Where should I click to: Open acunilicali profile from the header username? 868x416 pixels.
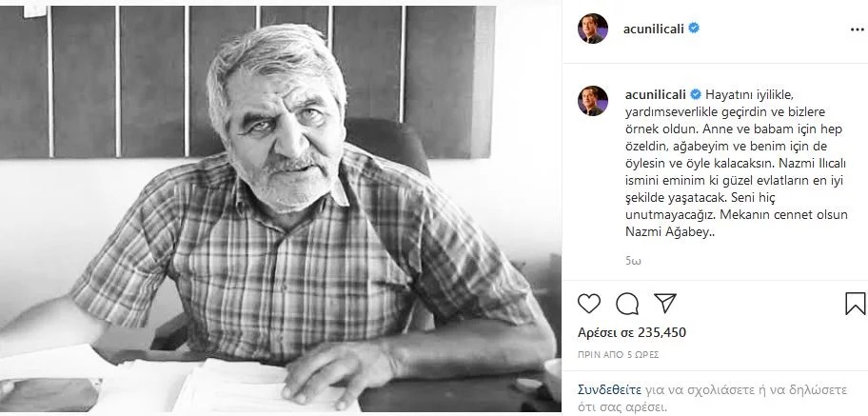[x=654, y=30]
